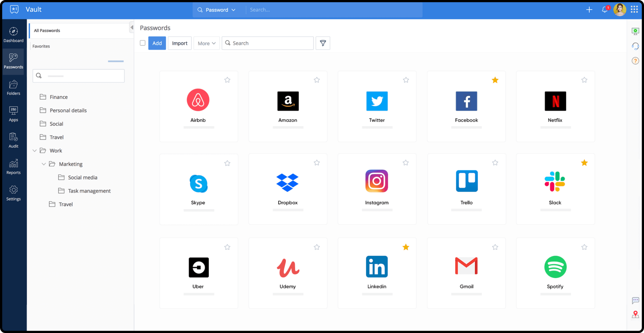The image size is (644, 333).
Task: Open the Audit section
Action: click(13, 140)
